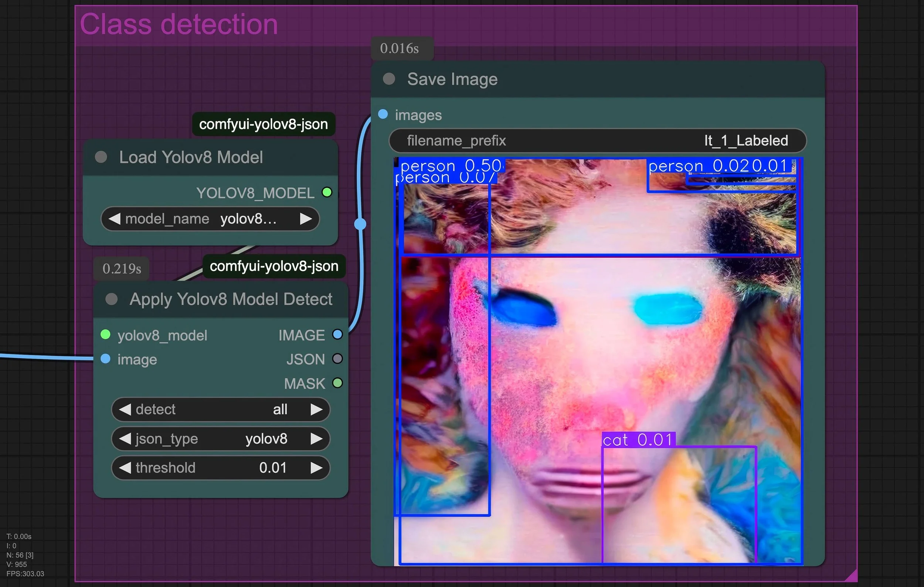Open the json_type combo showing yolov8
Viewport: 924px width, 587px height.
click(x=221, y=438)
